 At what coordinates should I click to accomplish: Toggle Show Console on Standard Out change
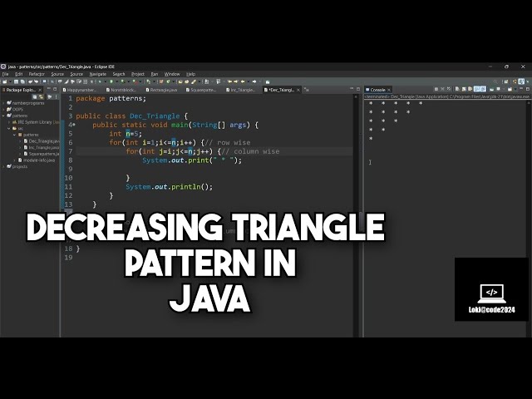coord(476,89)
